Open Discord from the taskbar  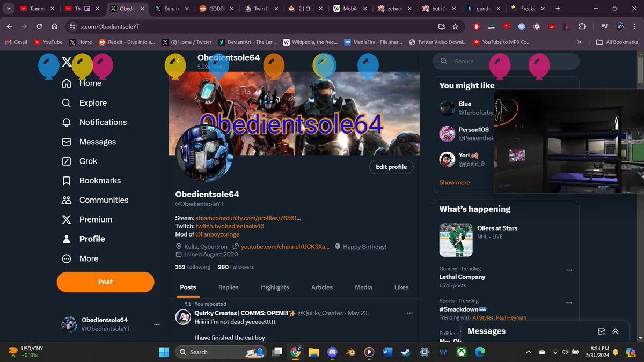[332, 352]
